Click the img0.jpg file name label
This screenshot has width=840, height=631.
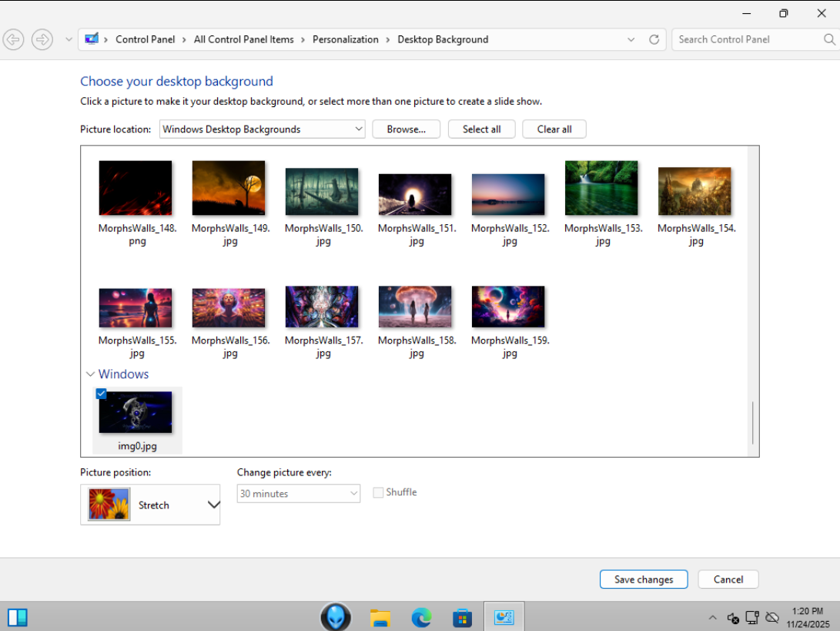[x=137, y=446]
